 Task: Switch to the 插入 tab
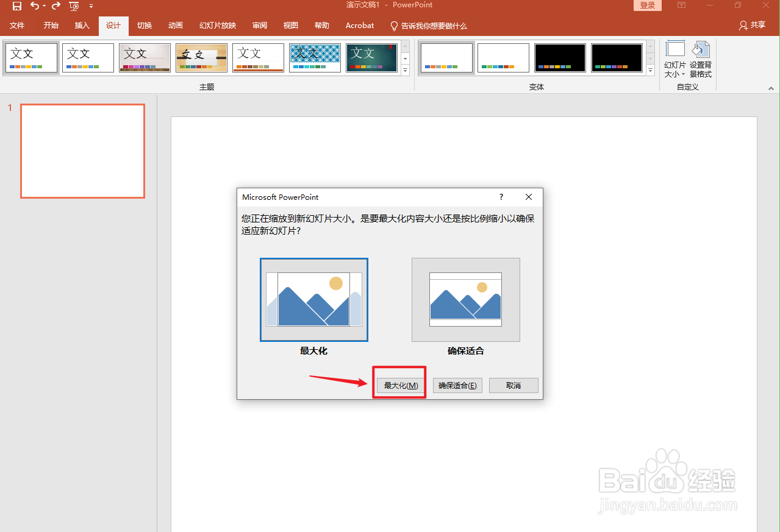point(82,26)
